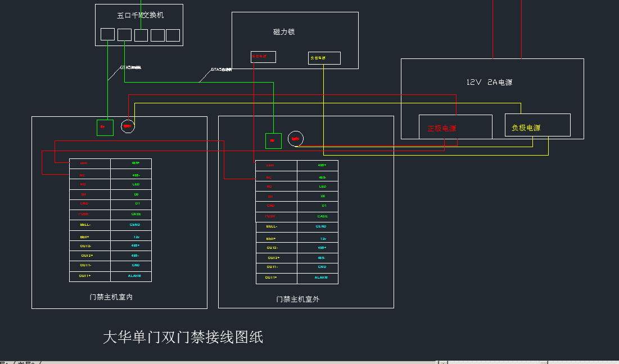The height and width of the screenshot is (364, 619).
Task: Select the 门禁主机室外 caption text
Action: tap(298, 299)
